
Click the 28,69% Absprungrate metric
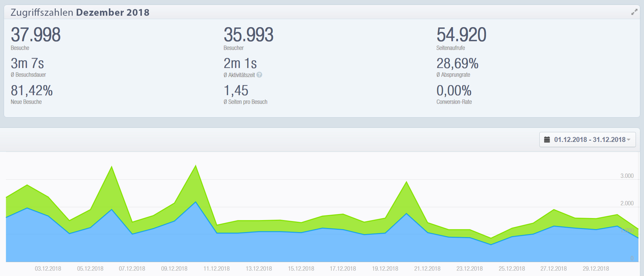457,63
